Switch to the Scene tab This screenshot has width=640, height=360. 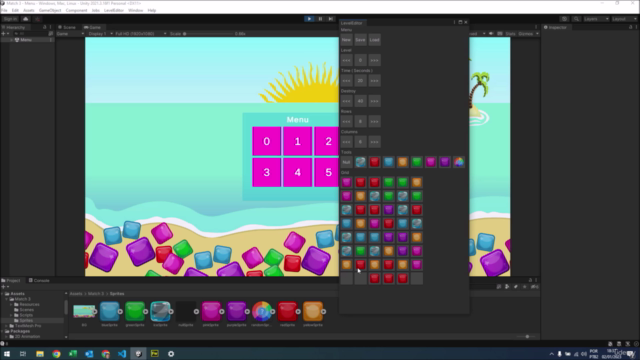pyautogui.click(x=67, y=27)
